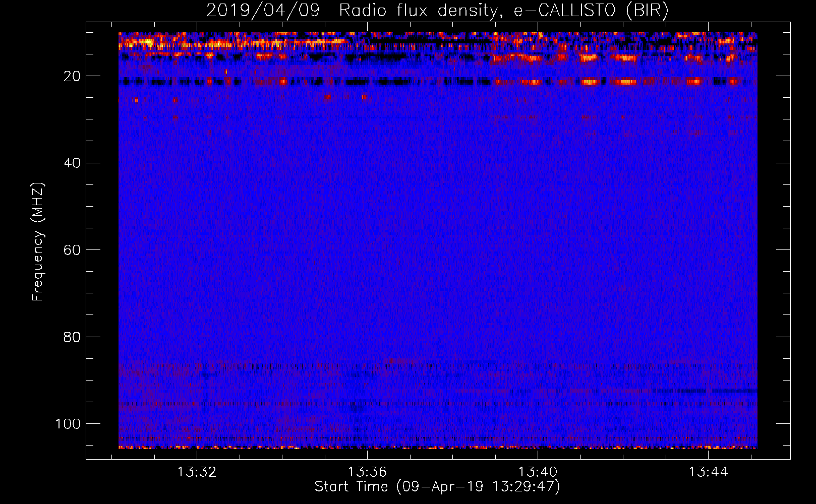Click the "Start Time (09-Apr-19 13:29:47)" axis label
This screenshot has height=504, width=816.
437,487
